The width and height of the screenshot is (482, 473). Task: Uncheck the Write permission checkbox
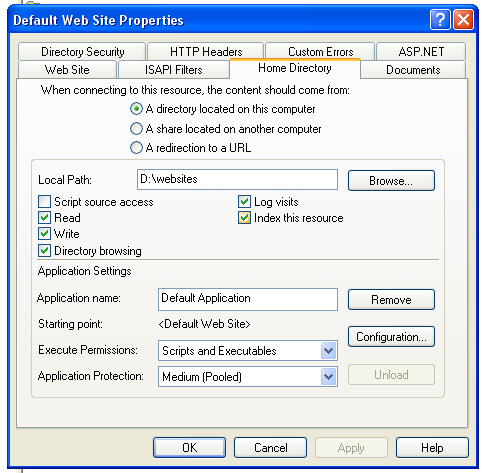coord(44,234)
